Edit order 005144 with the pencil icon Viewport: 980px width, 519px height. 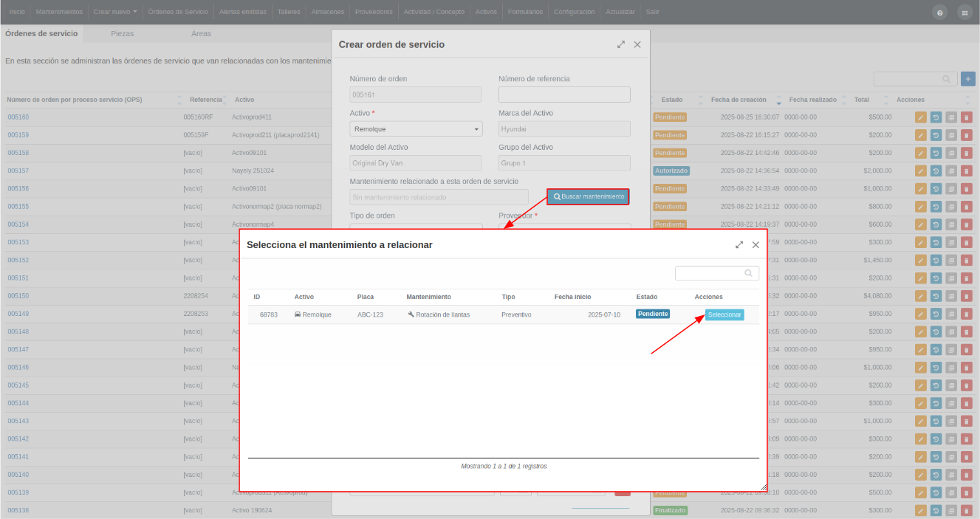[x=920, y=402]
